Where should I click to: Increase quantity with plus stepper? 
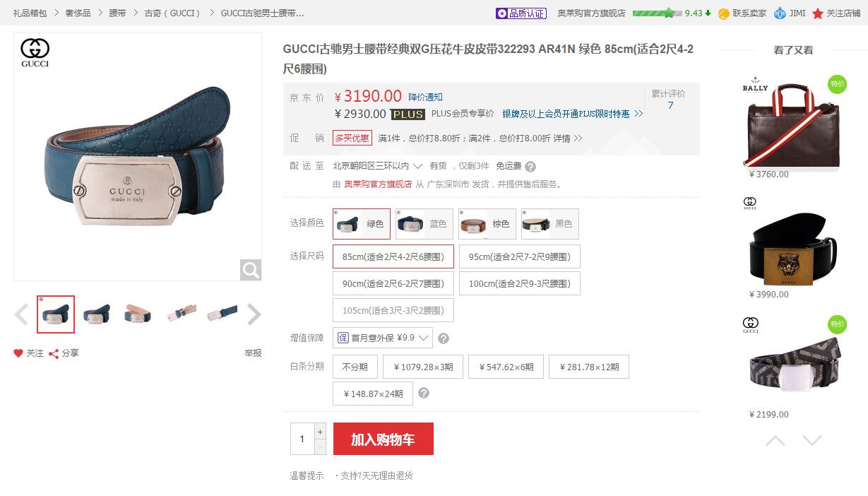click(x=320, y=431)
